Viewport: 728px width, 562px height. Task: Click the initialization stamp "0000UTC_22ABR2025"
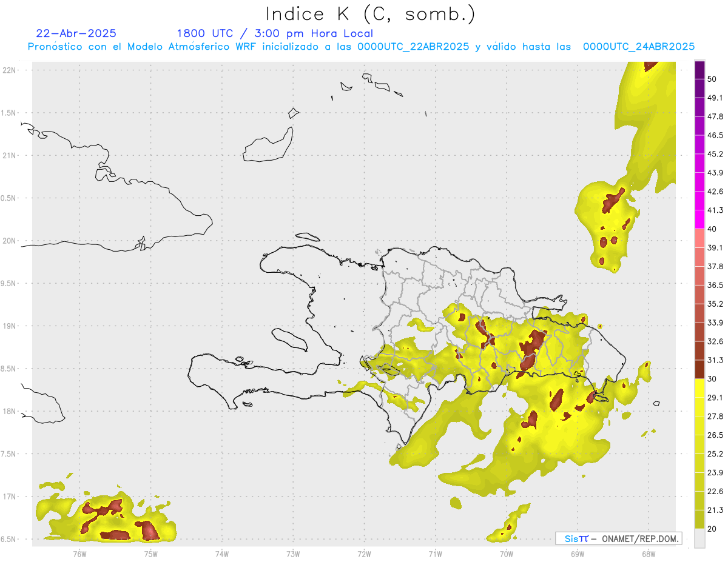(413, 47)
